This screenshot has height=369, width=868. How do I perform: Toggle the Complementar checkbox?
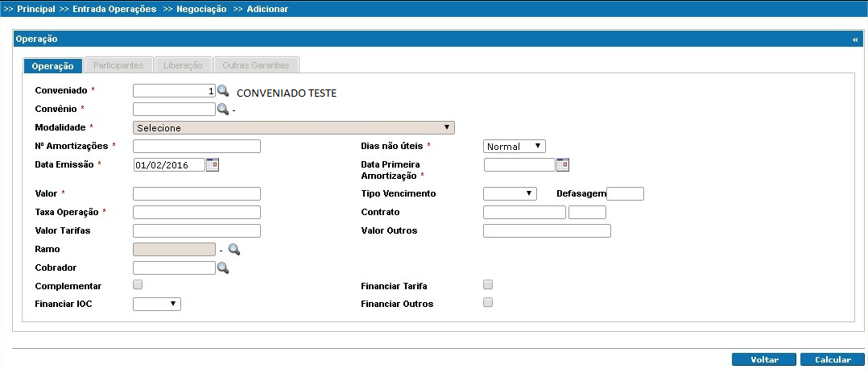coord(138,284)
